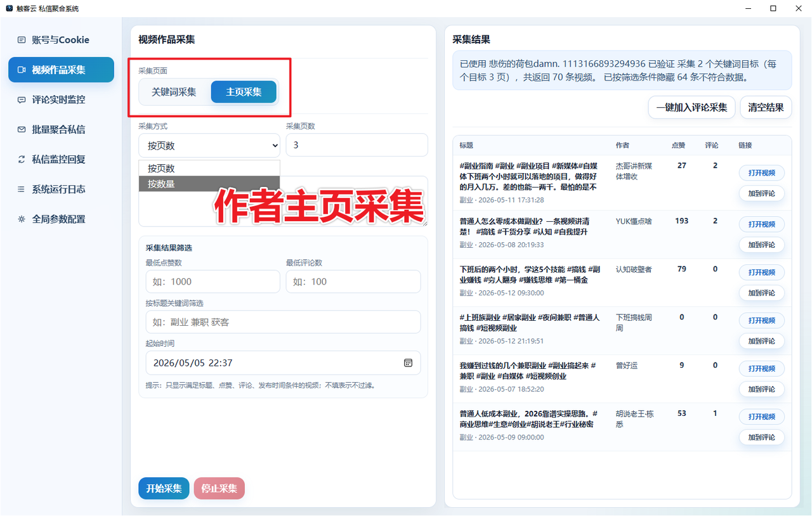Click timestamp 2026-05-09 09:00:00
The height and width of the screenshot is (516, 812).
511,437
